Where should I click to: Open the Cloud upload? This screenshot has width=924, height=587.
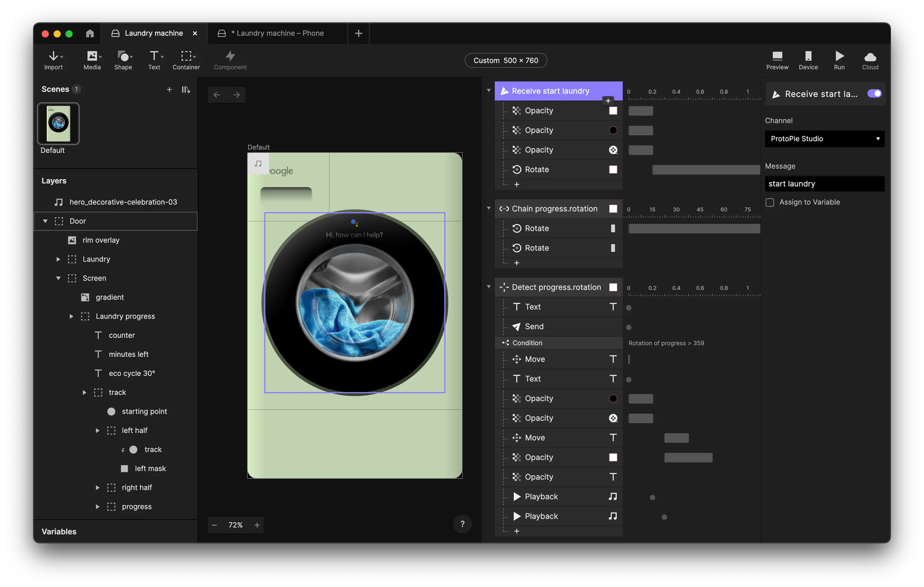(870, 60)
